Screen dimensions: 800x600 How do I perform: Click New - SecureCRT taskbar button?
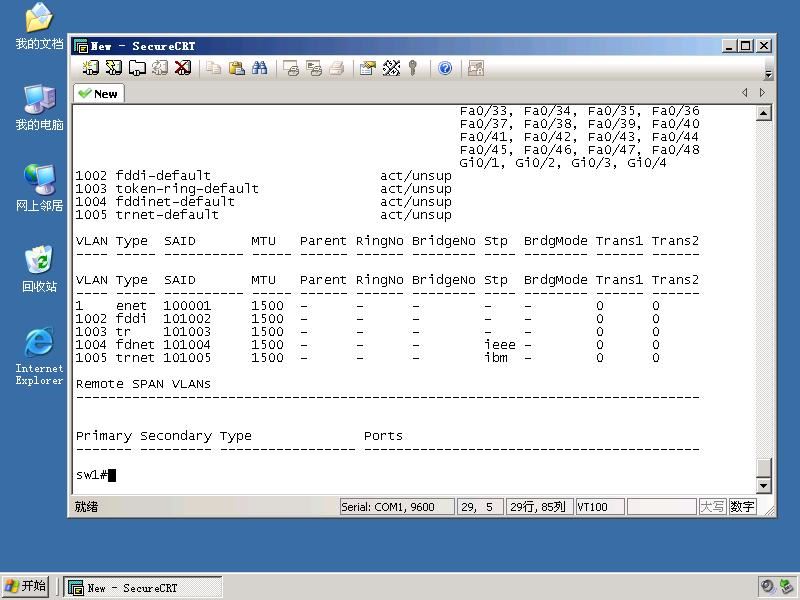143,587
